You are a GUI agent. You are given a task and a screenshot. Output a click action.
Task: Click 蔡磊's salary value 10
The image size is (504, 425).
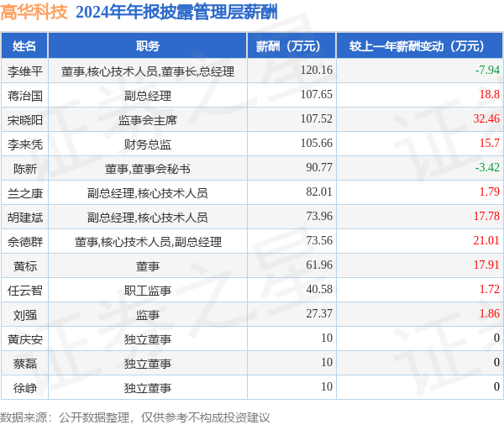tap(327, 362)
